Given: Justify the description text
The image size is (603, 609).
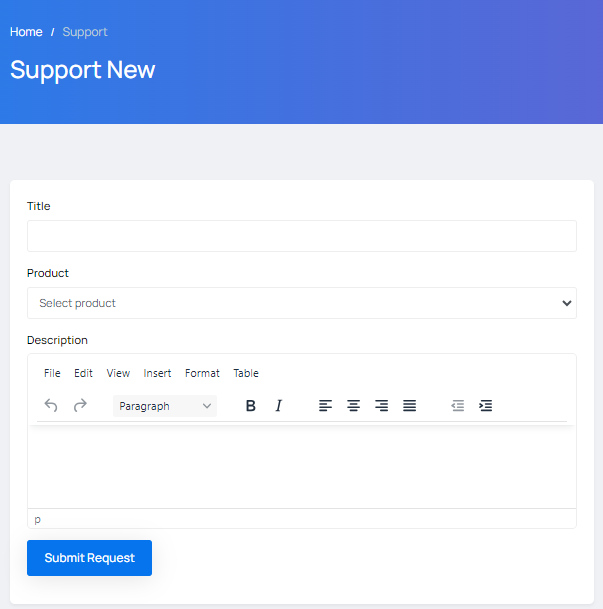Looking at the screenshot, I should pos(409,406).
